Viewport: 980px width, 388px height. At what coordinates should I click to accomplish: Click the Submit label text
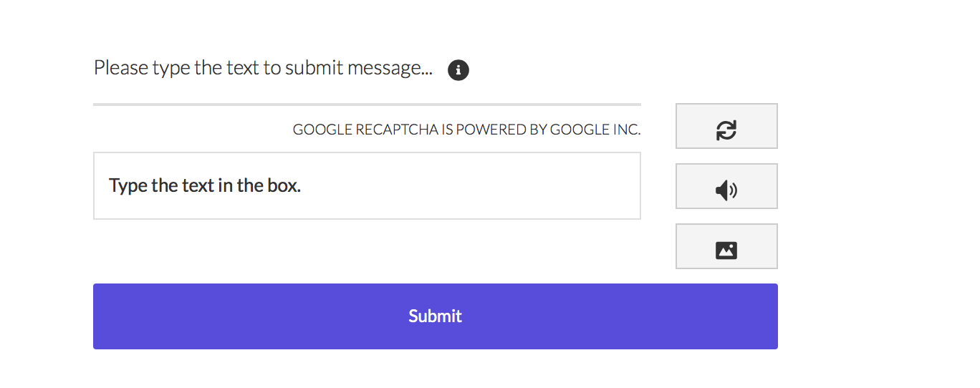tap(435, 316)
